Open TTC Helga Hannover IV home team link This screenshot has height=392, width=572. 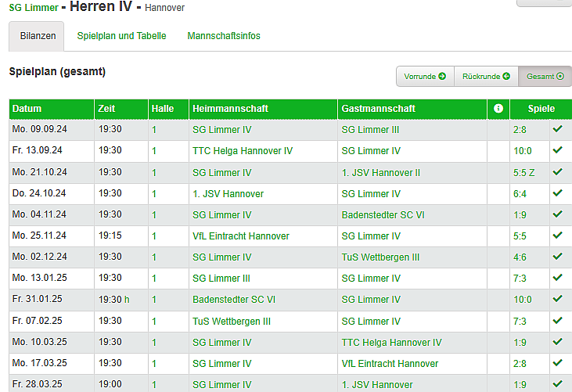(243, 151)
